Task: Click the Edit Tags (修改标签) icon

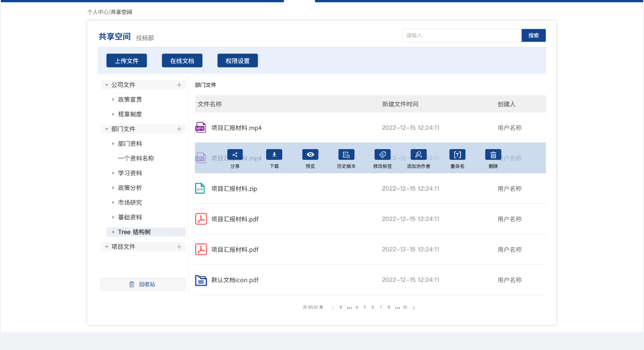Action: pyautogui.click(x=382, y=154)
